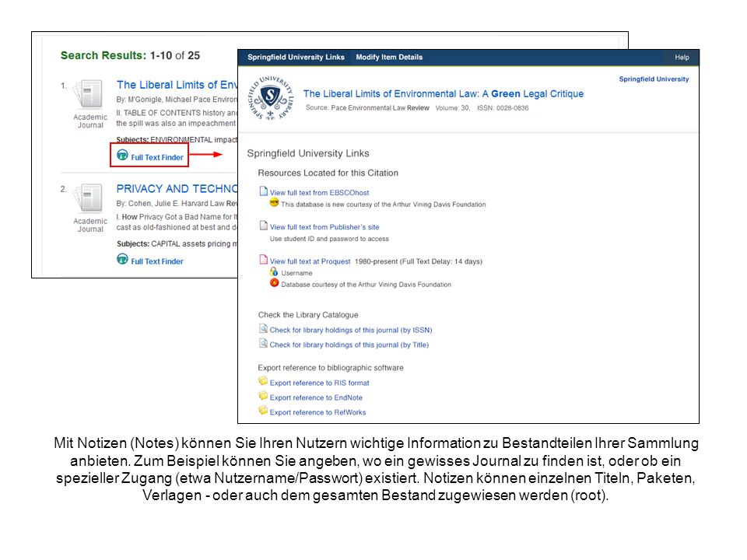
Task: Click '1980-present (Full Text Delay: 14 days)' text
Action: pos(419,261)
